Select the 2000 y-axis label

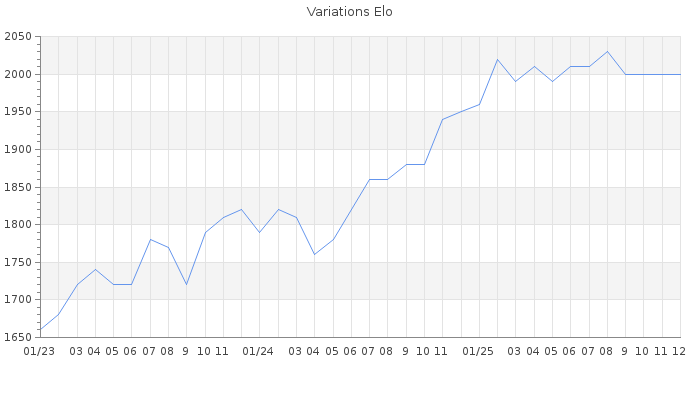(x=18, y=75)
